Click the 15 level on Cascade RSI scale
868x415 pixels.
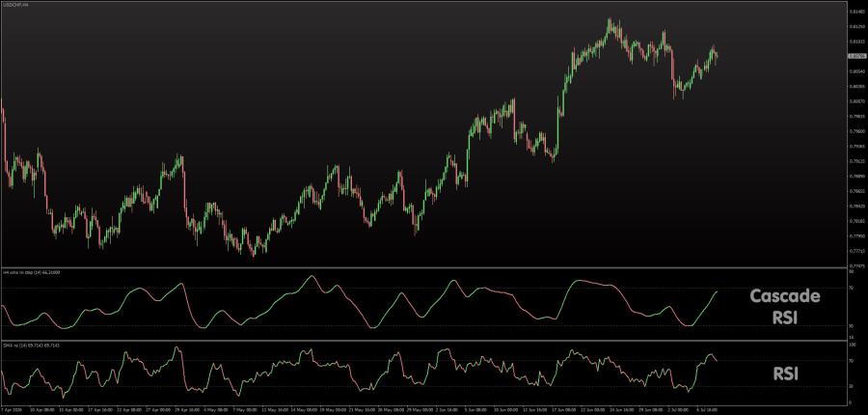click(851, 337)
